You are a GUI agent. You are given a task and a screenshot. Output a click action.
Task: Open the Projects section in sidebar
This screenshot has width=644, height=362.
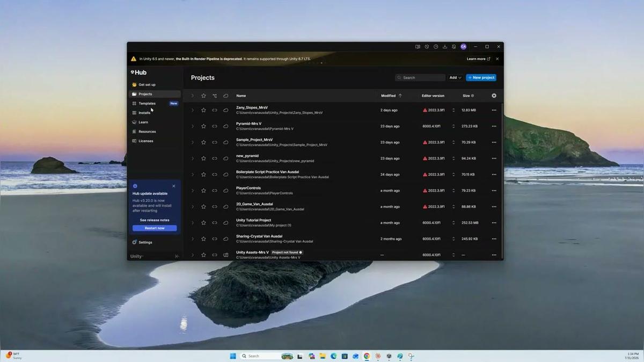[x=155, y=94]
